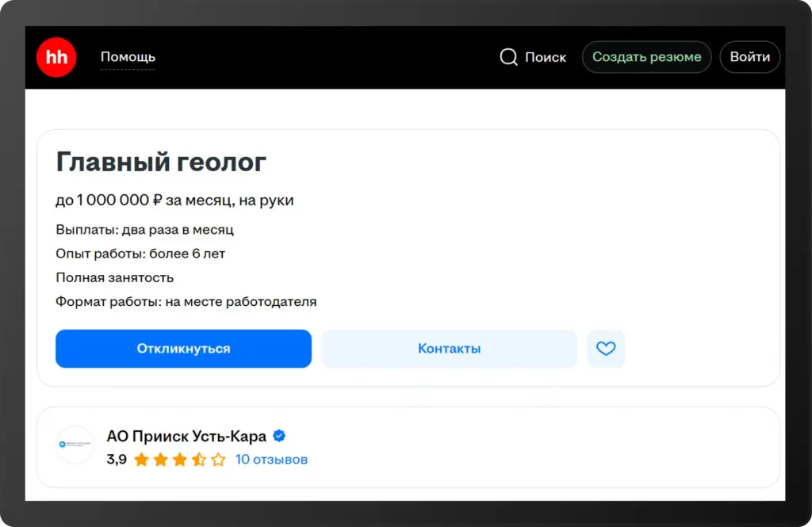Click the Поиск label in the header

[546, 57]
